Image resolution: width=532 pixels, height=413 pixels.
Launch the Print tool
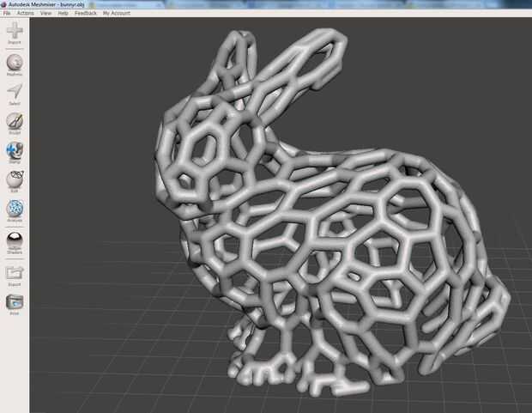[x=15, y=305]
